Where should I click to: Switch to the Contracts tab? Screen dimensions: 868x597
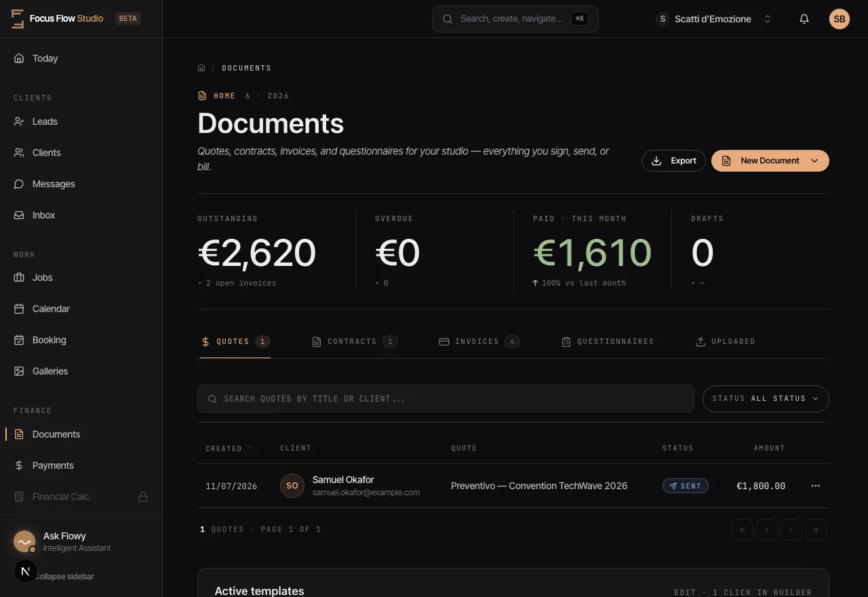click(x=355, y=342)
